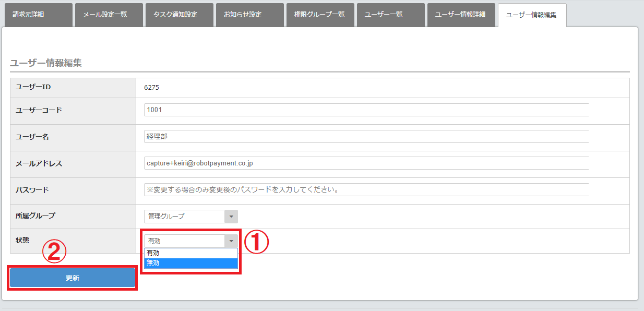Go to the タスク通知設定 tab

click(178, 15)
